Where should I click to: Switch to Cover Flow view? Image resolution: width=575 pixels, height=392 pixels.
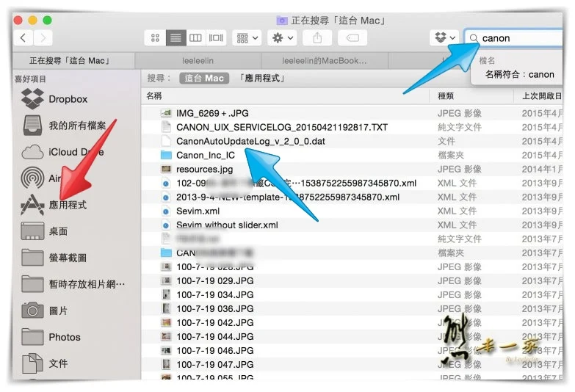click(216, 37)
